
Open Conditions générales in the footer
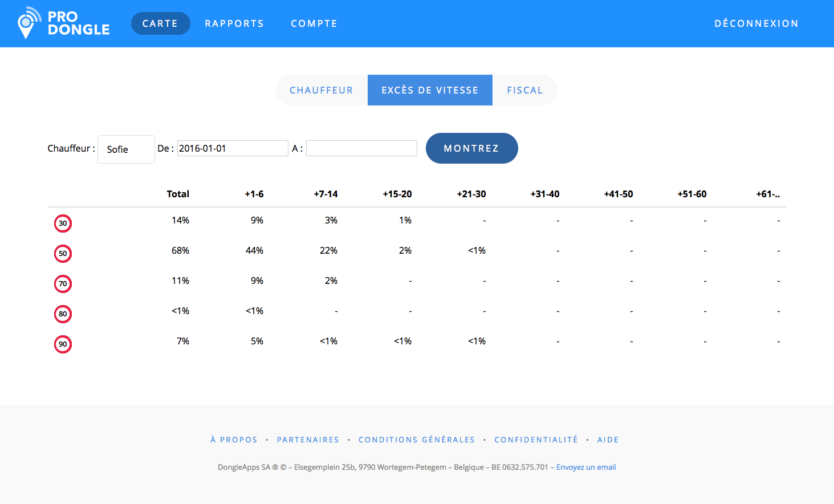[417, 440]
